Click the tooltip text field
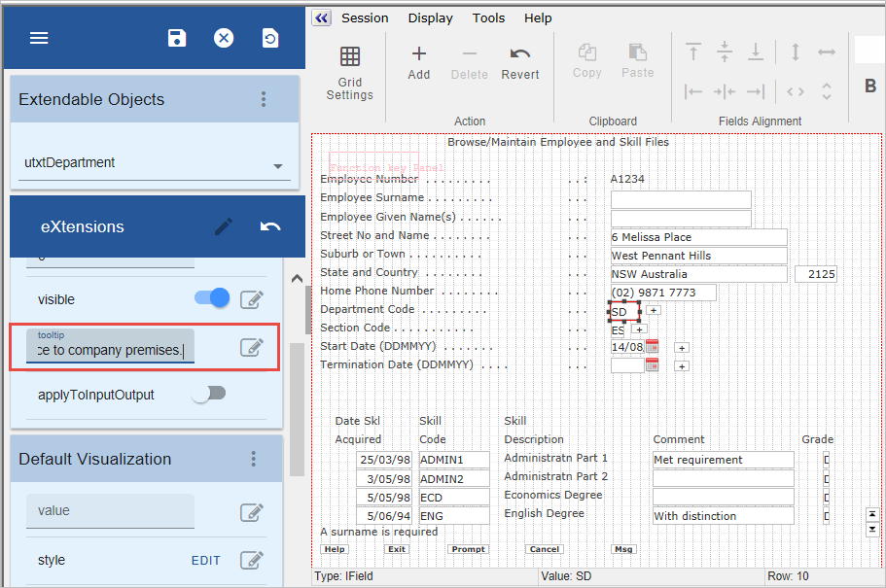This screenshot has width=886, height=588. click(110, 346)
